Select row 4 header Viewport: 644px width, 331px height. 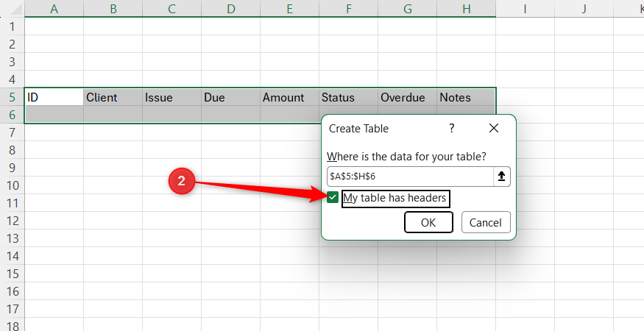click(x=12, y=79)
